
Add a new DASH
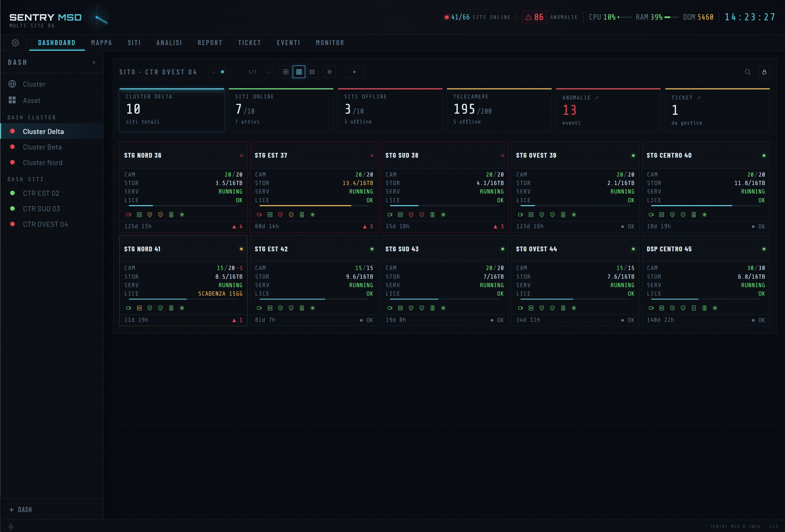pos(21,509)
